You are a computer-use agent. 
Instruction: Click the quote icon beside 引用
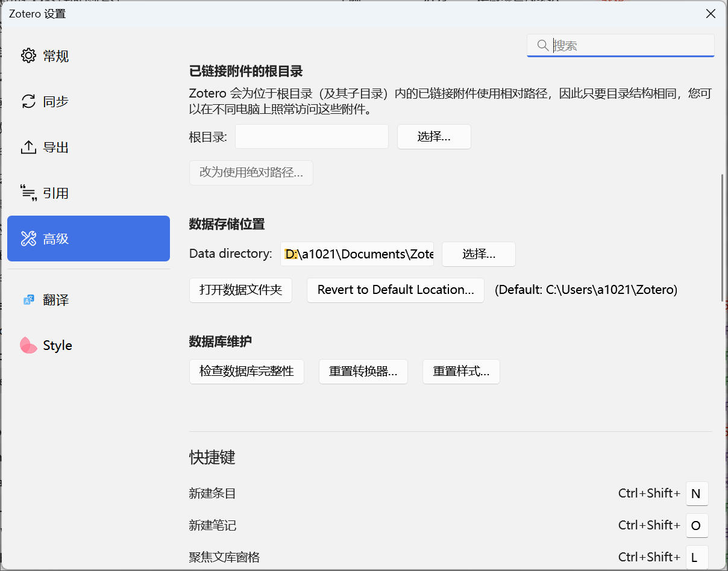tap(28, 193)
